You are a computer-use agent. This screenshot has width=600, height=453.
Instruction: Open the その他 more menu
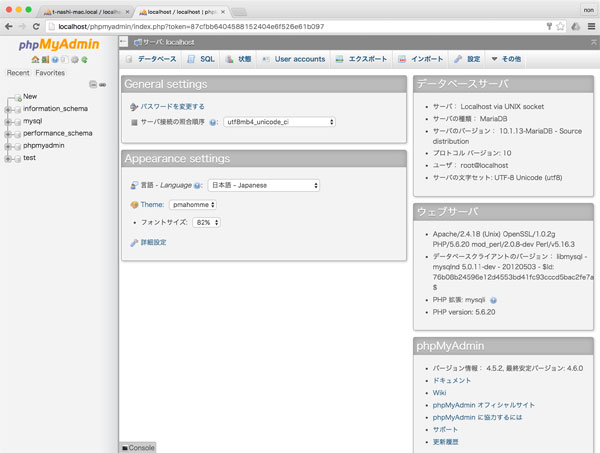(506, 59)
